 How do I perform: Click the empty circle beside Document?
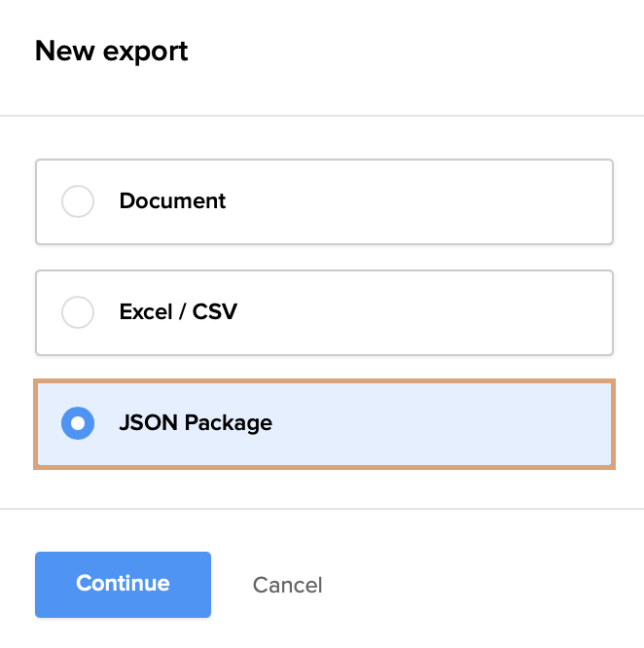point(78,201)
